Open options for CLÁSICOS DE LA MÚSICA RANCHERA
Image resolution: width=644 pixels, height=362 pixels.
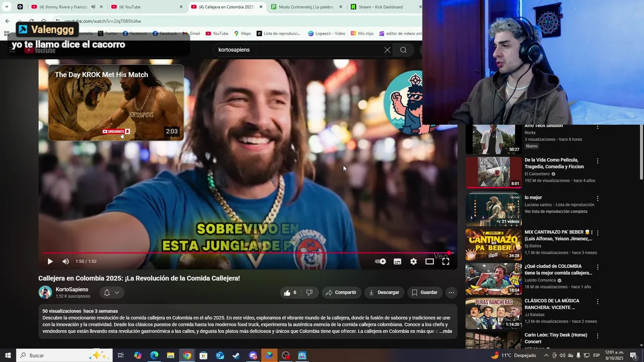tap(598, 302)
